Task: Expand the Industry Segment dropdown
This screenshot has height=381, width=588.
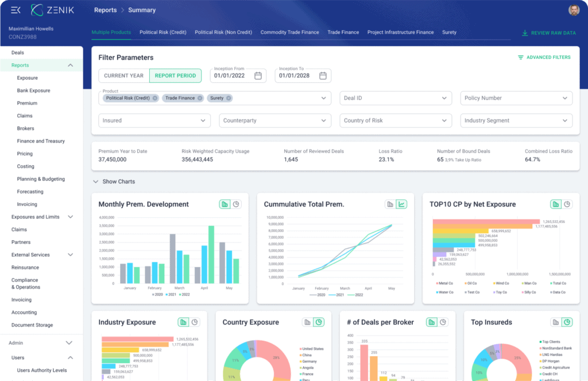Action: [516, 121]
